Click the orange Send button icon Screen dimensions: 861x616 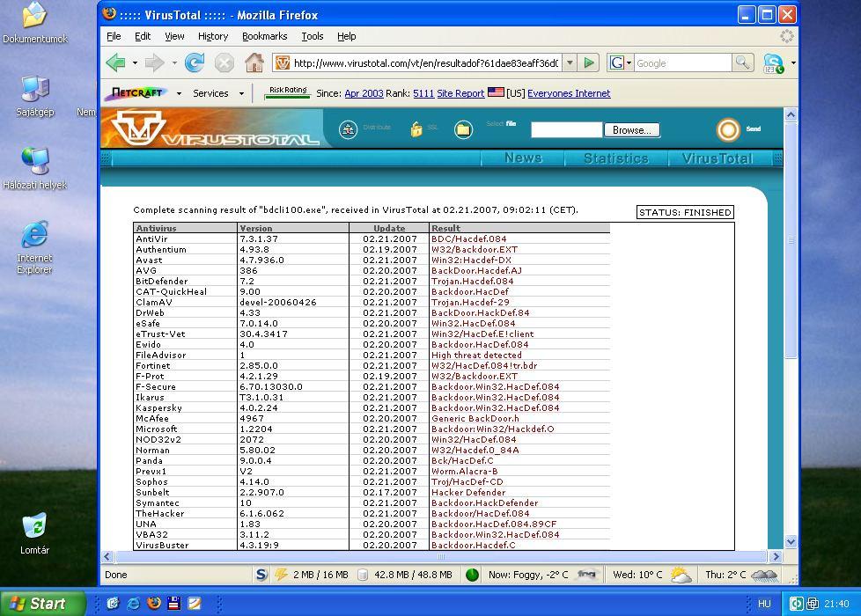coord(728,129)
